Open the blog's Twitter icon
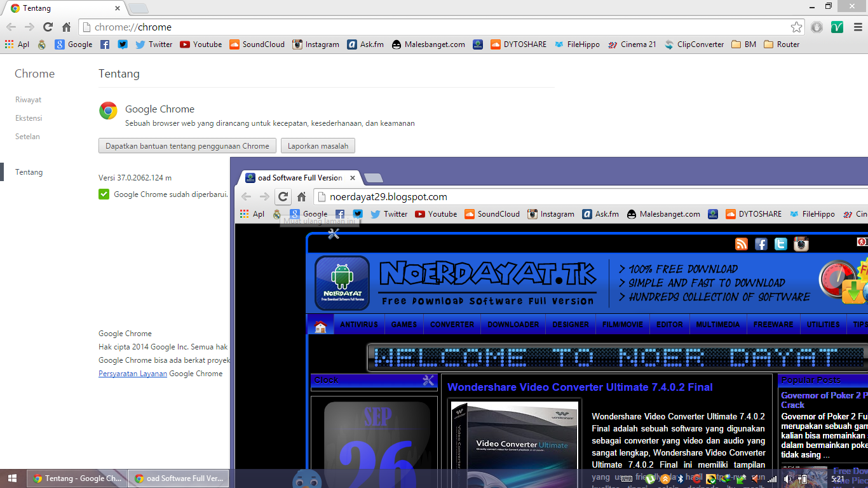The height and width of the screenshot is (488, 868). pyautogui.click(x=781, y=244)
